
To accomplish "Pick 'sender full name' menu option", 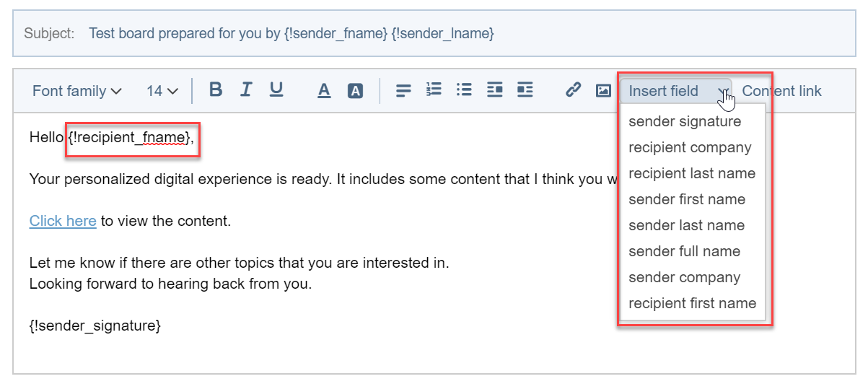I will [x=684, y=251].
